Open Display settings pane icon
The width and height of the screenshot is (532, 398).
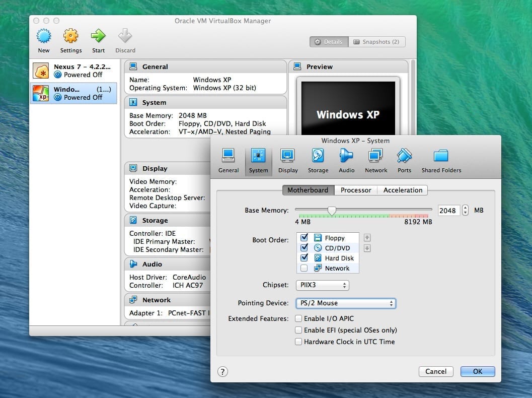click(x=288, y=156)
